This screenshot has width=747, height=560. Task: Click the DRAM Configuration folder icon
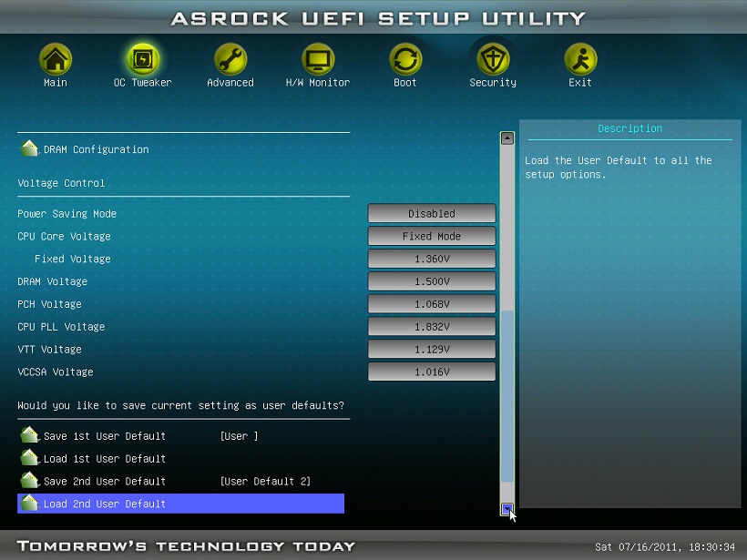pos(29,148)
